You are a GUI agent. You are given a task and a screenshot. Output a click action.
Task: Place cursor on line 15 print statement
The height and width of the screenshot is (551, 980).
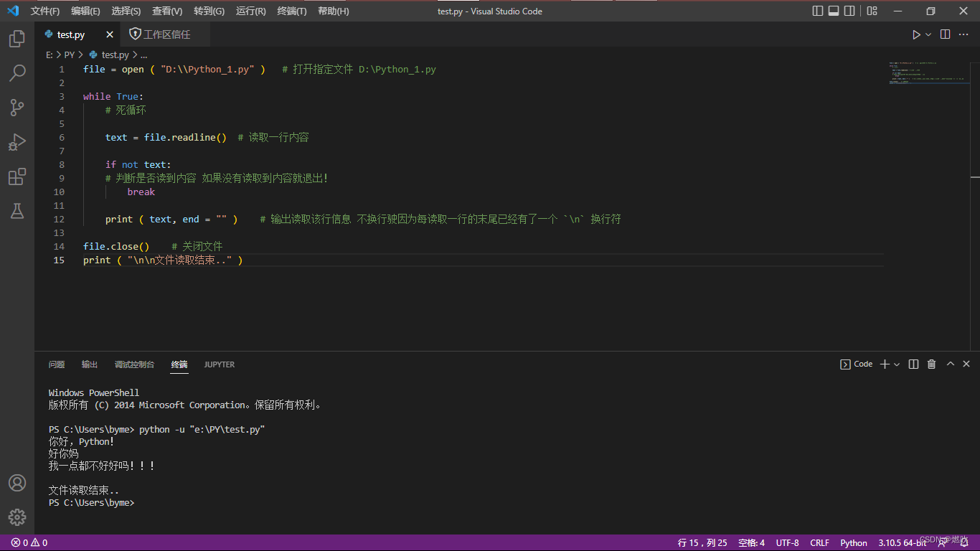(x=163, y=260)
